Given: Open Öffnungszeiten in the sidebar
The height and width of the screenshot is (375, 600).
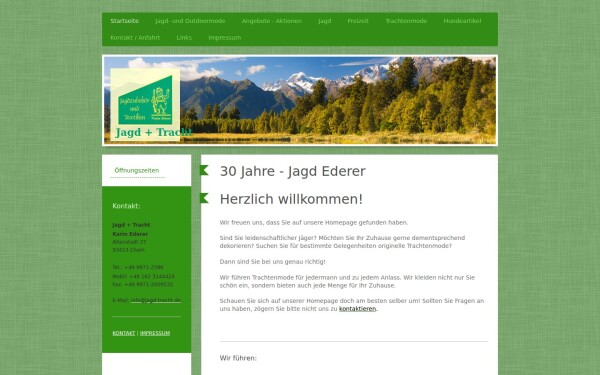Looking at the screenshot, I should tap(137, 171).
